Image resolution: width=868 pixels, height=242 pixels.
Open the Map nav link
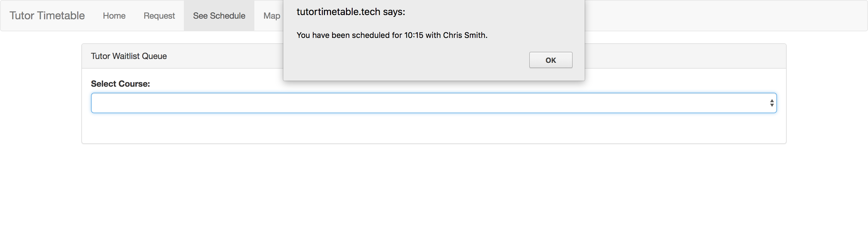click(x=271, y=16)
